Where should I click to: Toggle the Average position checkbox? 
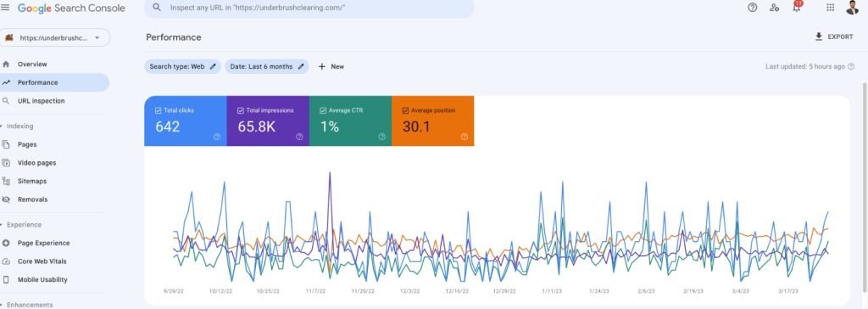click(x=406, y=110)
